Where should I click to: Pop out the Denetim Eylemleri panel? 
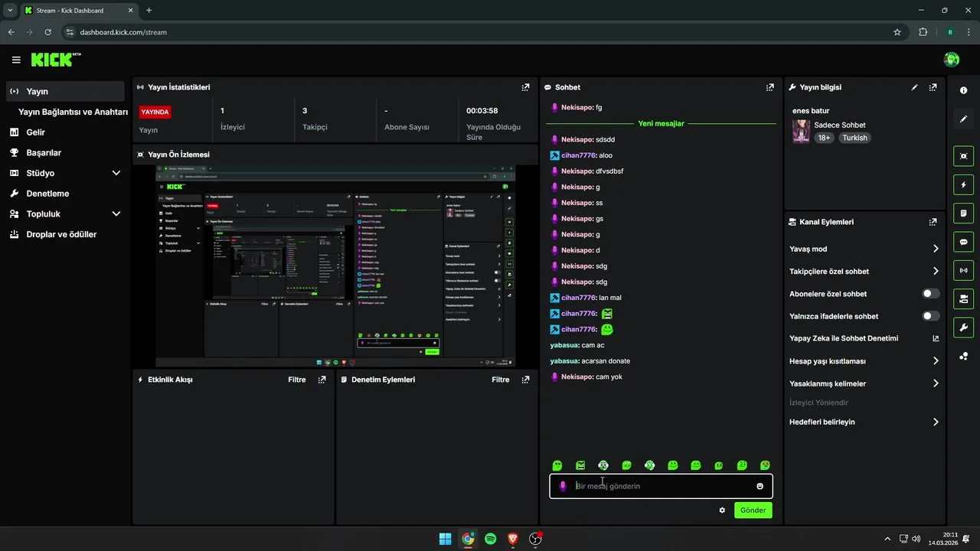(525, 380)
